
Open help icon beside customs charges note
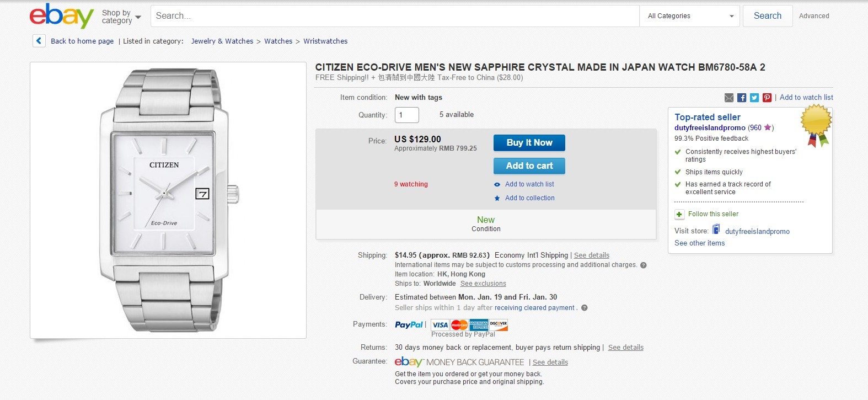644,265
